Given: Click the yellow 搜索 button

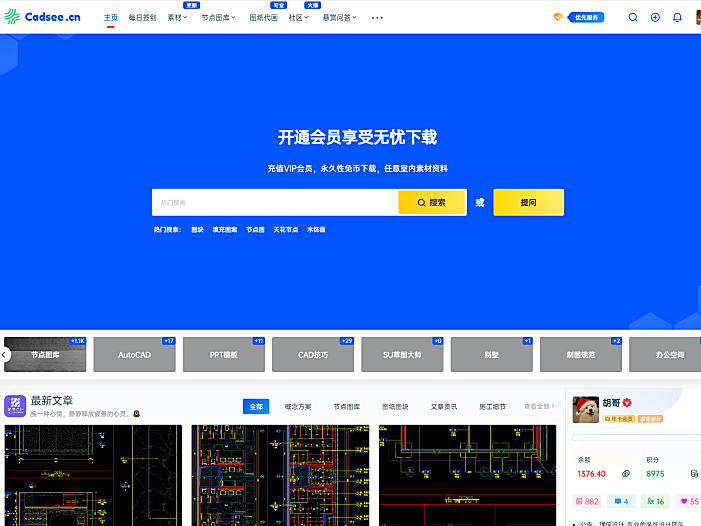Looking at the screenshot, I should tap(432, 202).
